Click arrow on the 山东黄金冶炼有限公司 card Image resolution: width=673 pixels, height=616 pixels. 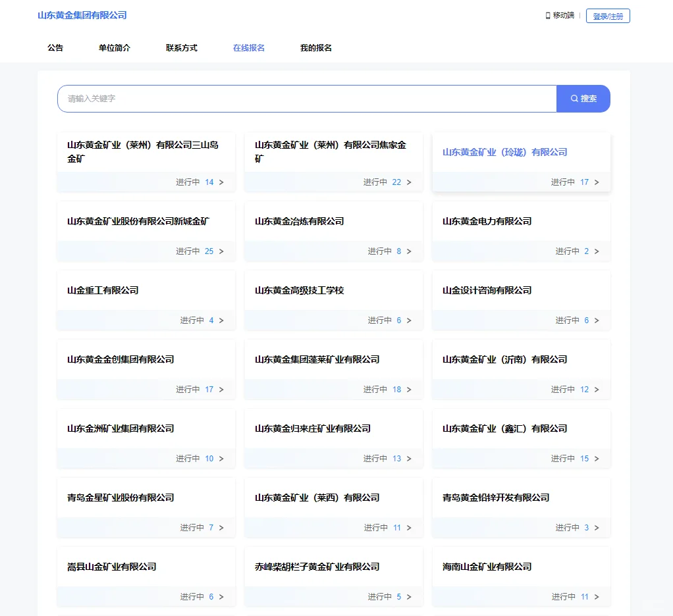(x=409, y=251)
